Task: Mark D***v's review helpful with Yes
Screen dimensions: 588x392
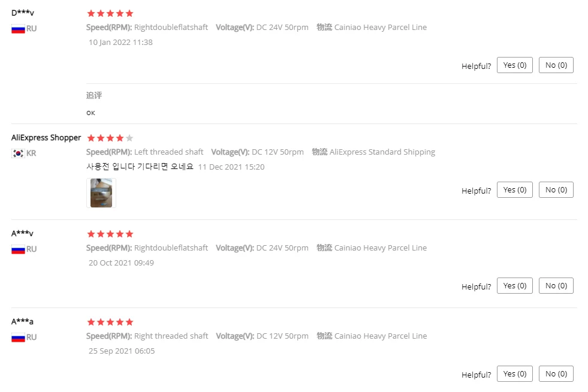Action: [514, 65]
